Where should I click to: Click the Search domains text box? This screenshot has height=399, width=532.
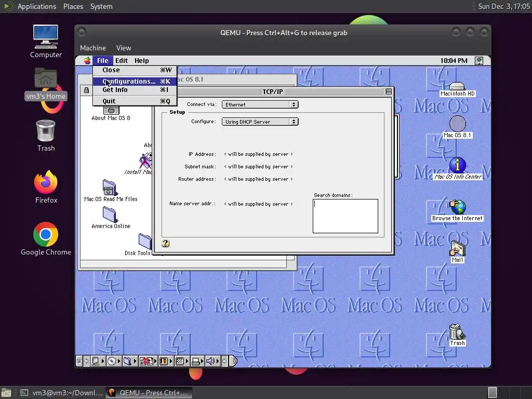(x=345, y=216)
